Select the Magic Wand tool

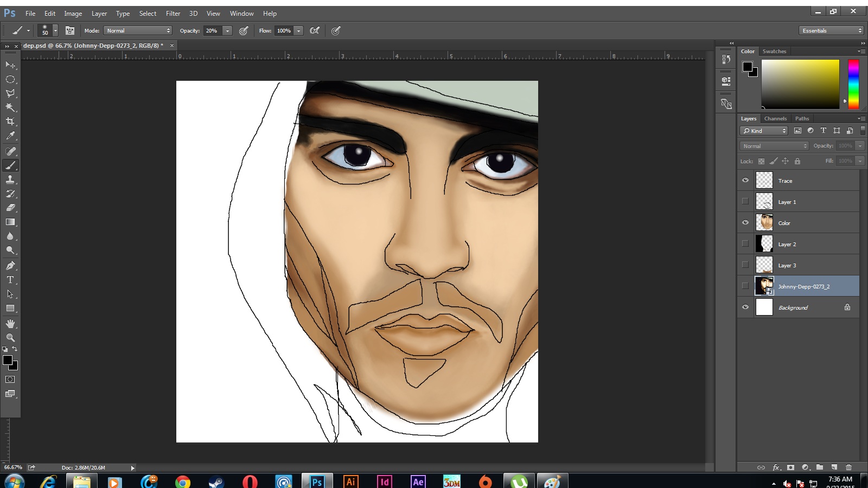[10, 107]
